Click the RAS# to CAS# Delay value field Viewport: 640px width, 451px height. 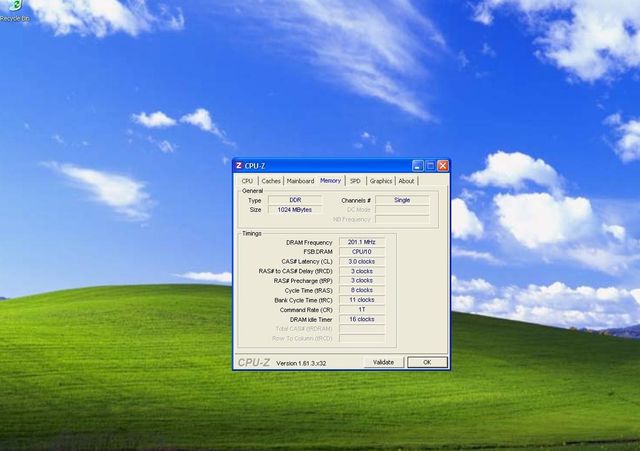point(362,271)
